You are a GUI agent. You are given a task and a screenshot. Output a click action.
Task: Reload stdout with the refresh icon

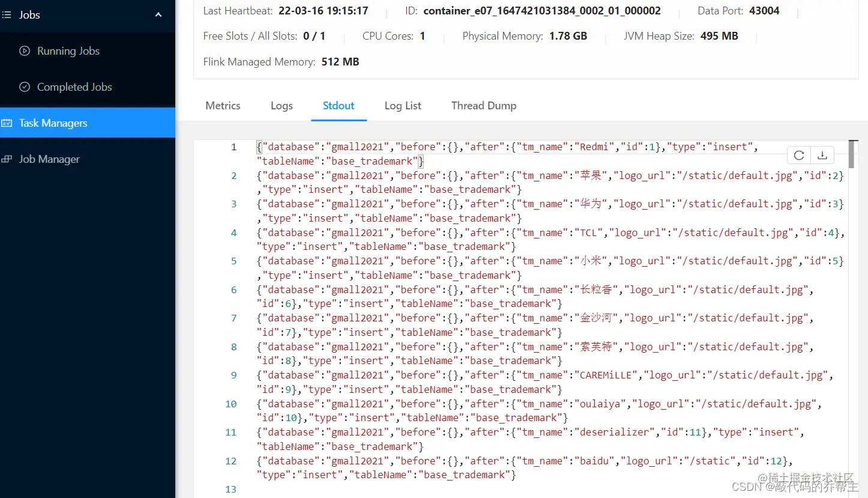point(799,156)
